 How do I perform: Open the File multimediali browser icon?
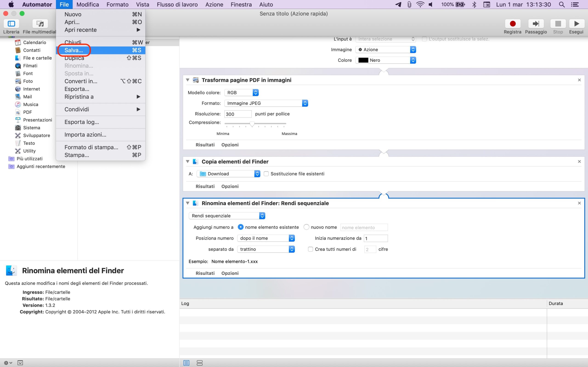tap(40, 24)
